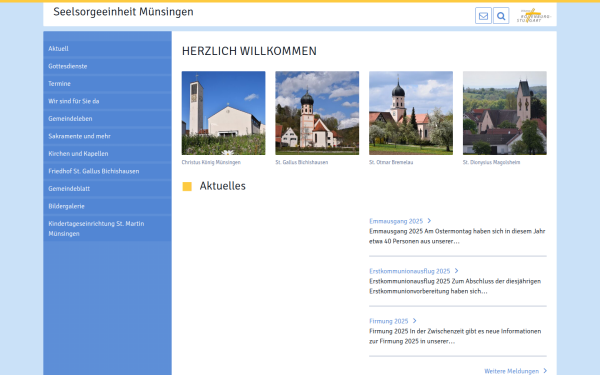View the Christus König Münsingen photo
The height and width of the screenshot is (375, 600).
click(223, 113)
